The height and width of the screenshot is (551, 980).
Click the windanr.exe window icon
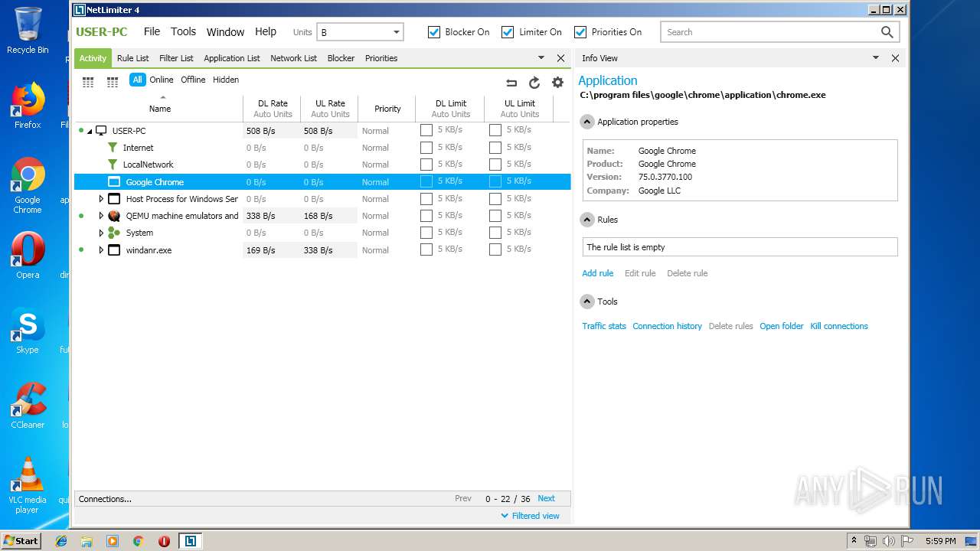[114, 250]
